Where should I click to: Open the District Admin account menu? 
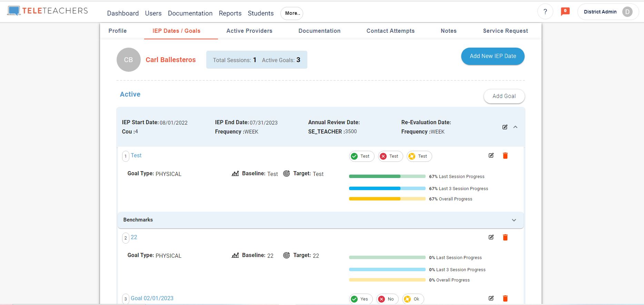click(x=608, y=12)
